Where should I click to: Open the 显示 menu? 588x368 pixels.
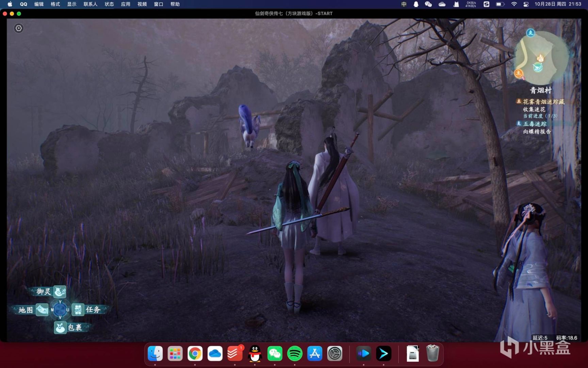(72, 4)
